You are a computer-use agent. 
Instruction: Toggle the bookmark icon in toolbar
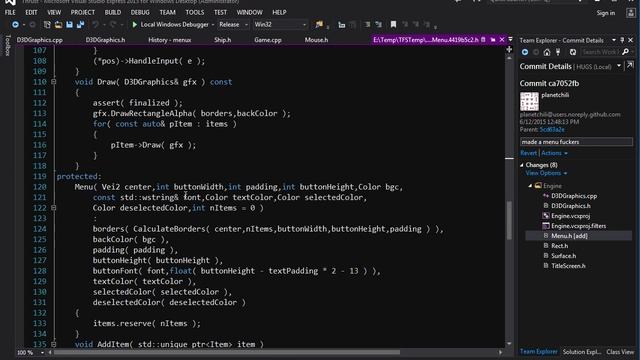(x=393, y=25)
